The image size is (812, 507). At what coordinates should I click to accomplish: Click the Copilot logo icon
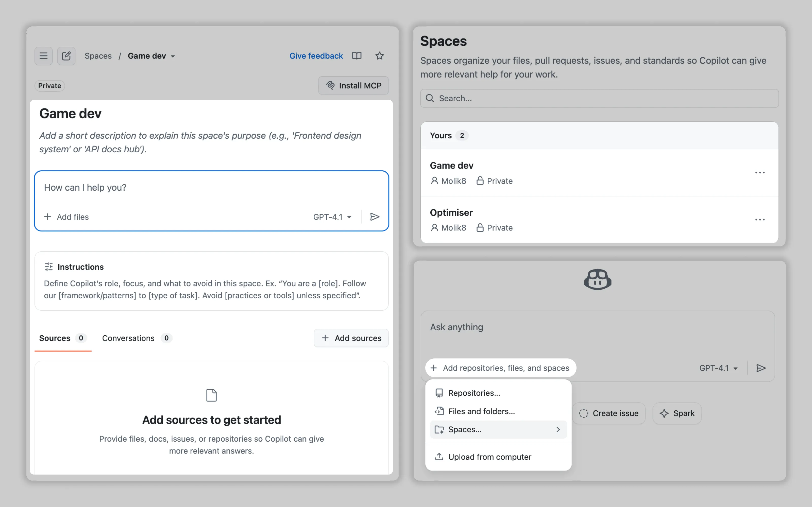click(597, 279)
